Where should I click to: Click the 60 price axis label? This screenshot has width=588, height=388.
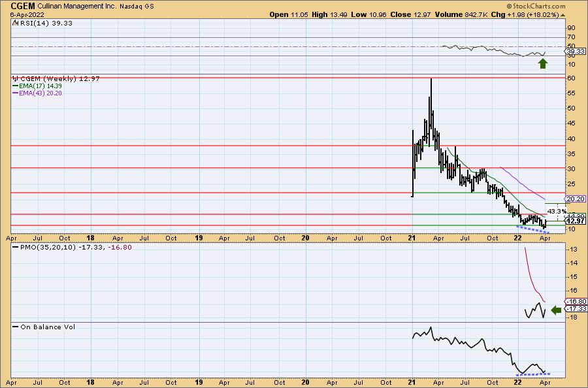pyautogui.click(x=571, y=78)
